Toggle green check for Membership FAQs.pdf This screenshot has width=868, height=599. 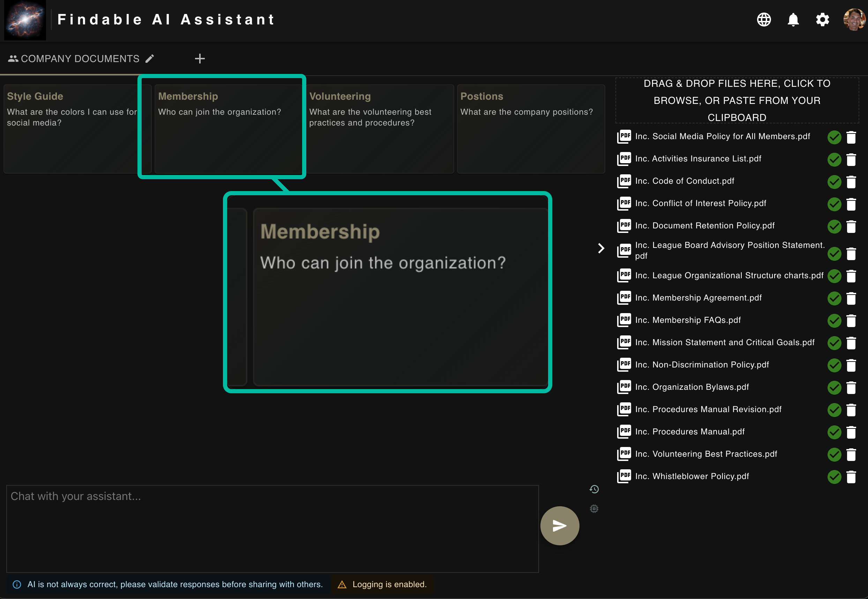834,320
